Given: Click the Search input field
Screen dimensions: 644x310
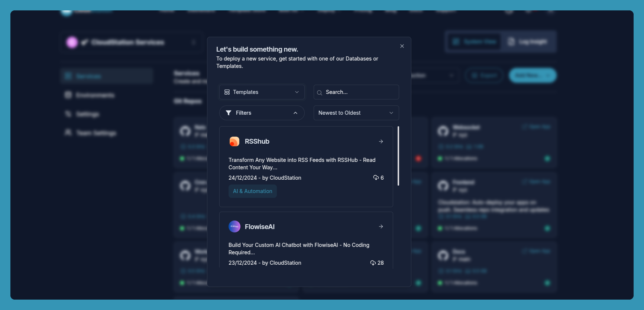Looking at the screenshot, I should (x=356, y=92).
